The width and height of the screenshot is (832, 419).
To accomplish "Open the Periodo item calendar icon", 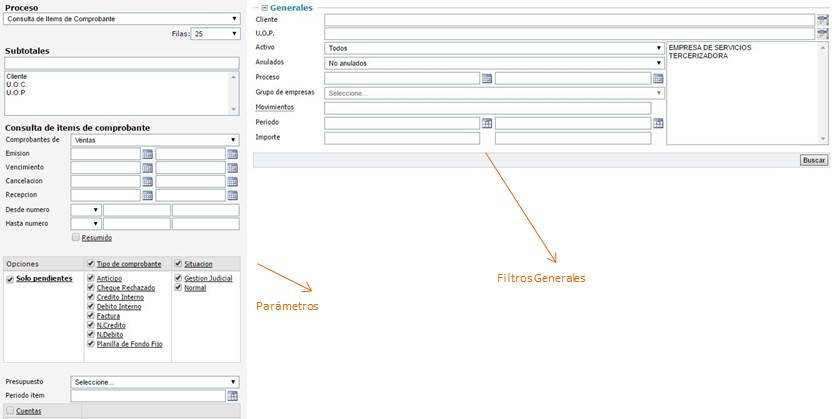I will coord(232,396).
